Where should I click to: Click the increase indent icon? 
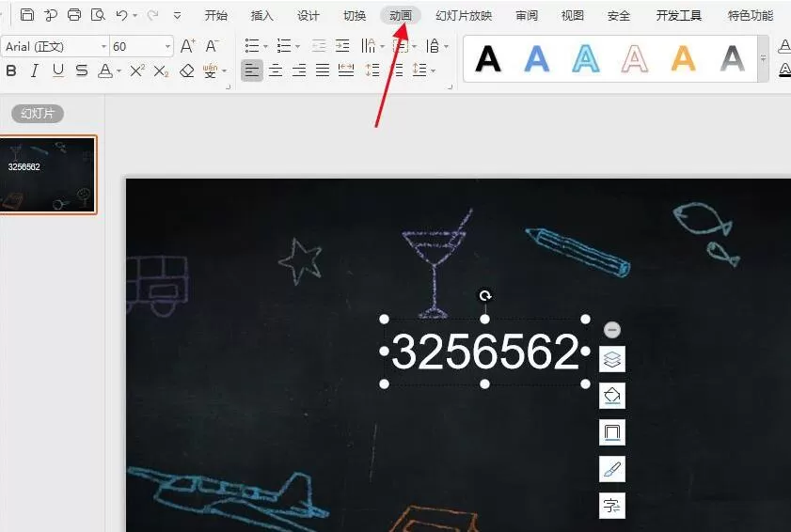(x=342, y=46)
